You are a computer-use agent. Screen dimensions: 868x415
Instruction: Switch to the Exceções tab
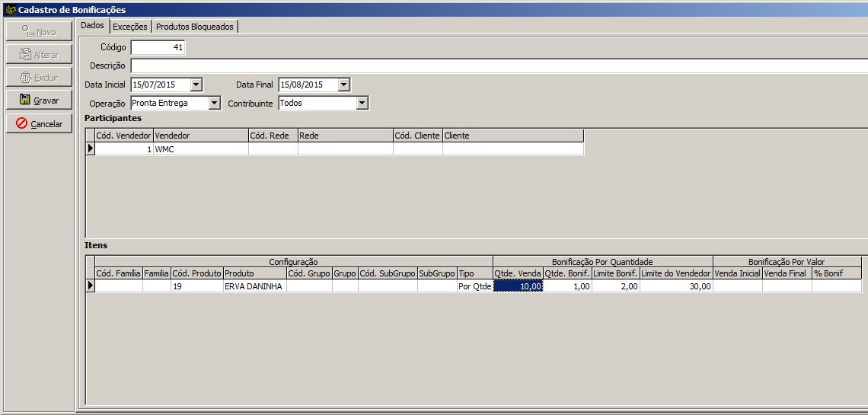pos(130,27)
